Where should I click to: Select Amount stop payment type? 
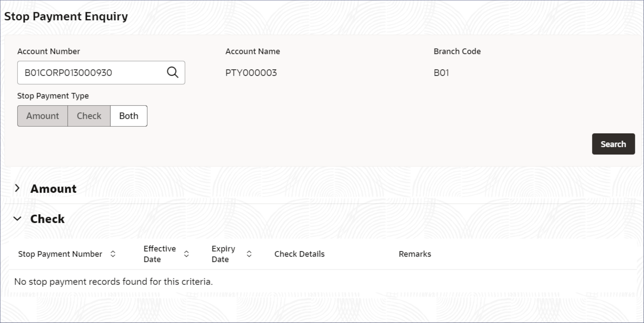tap(43, 116)
